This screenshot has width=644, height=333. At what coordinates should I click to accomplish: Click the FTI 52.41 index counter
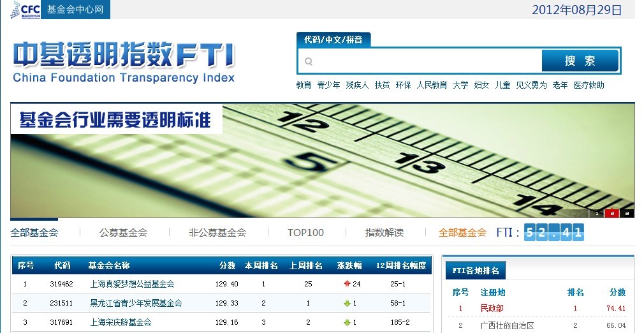553,233
